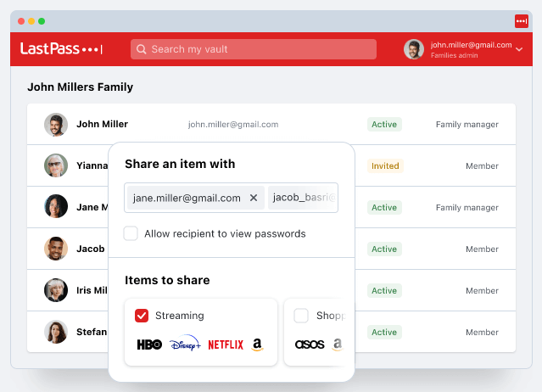542x392 pixels.
Task: Select Yianna's avatar in the family list
Action: 56,165
